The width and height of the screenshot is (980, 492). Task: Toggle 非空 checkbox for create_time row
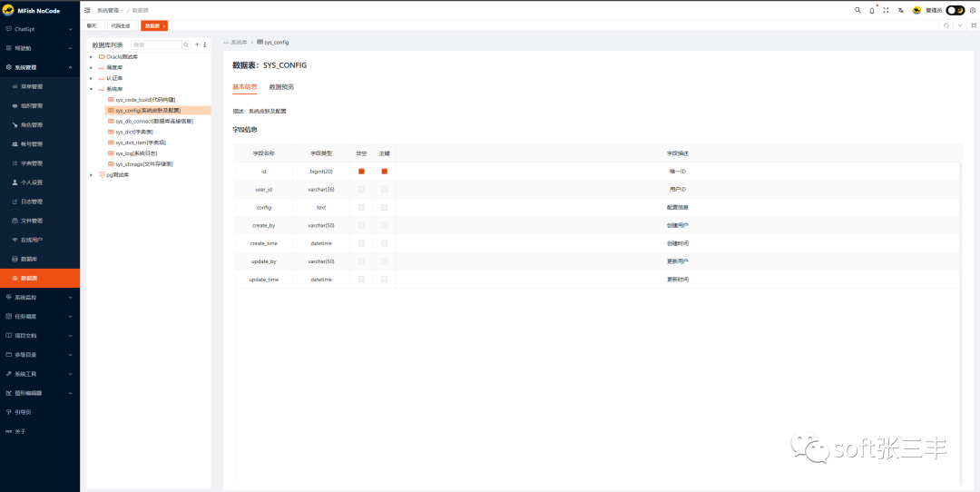point(361,243)
